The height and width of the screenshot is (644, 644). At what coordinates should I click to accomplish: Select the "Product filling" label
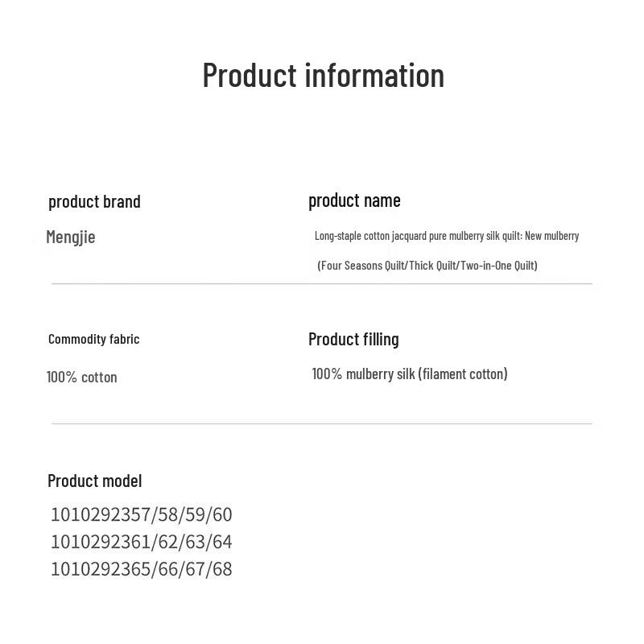coord(353,339)
